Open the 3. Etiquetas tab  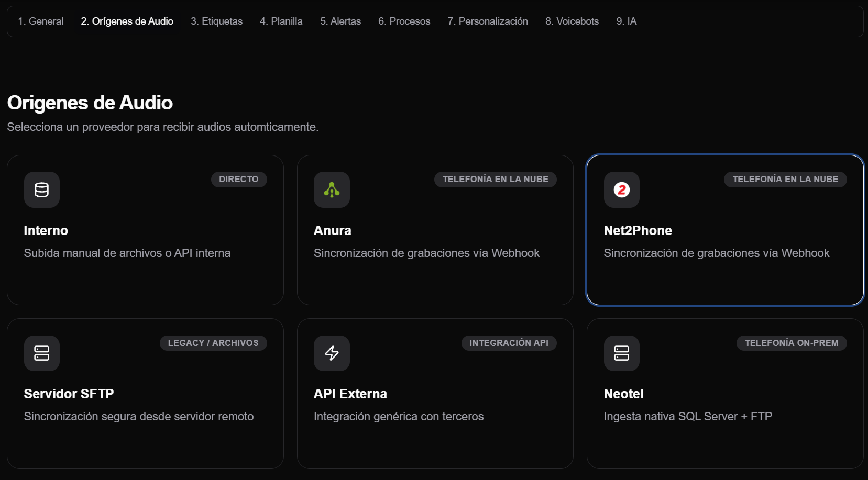click(217, 21)
